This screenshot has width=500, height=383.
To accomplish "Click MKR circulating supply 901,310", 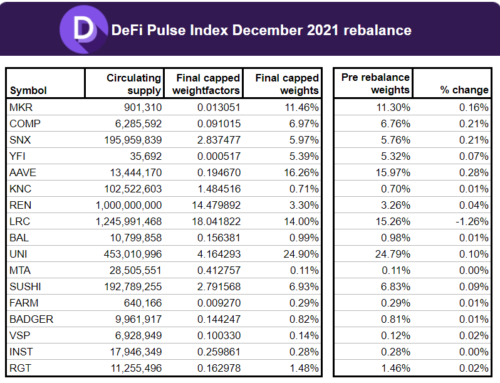I will pyautogui.click(x=143, y=107).
